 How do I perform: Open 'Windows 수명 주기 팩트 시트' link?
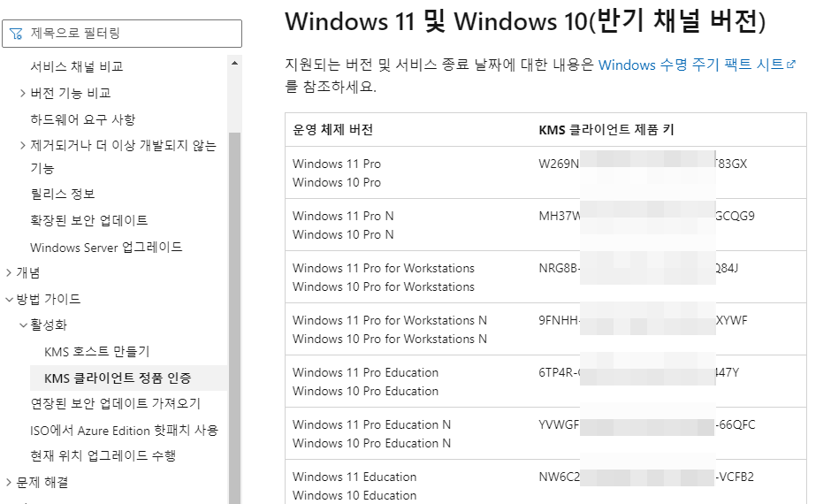691,65
